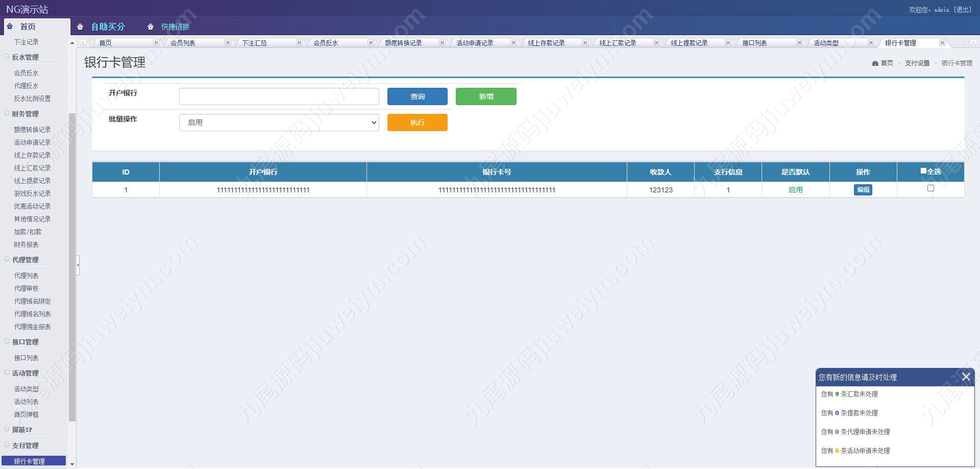Open 财务报表 from the sidebar menu

(26, 245)
